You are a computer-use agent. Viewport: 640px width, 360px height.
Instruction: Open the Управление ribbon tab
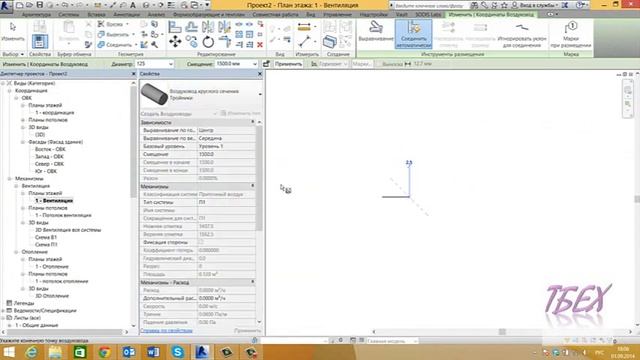pyautogui.click(x=337, y=14)
